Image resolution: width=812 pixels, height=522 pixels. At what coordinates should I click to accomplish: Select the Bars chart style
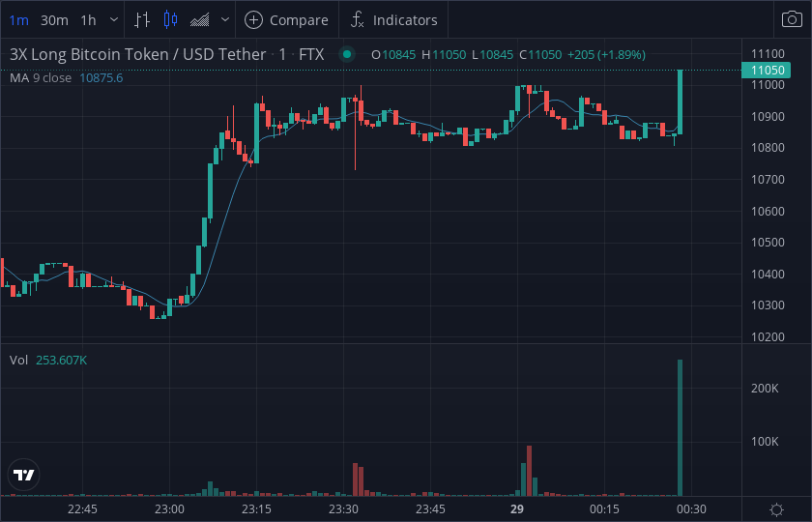(142, 20)
